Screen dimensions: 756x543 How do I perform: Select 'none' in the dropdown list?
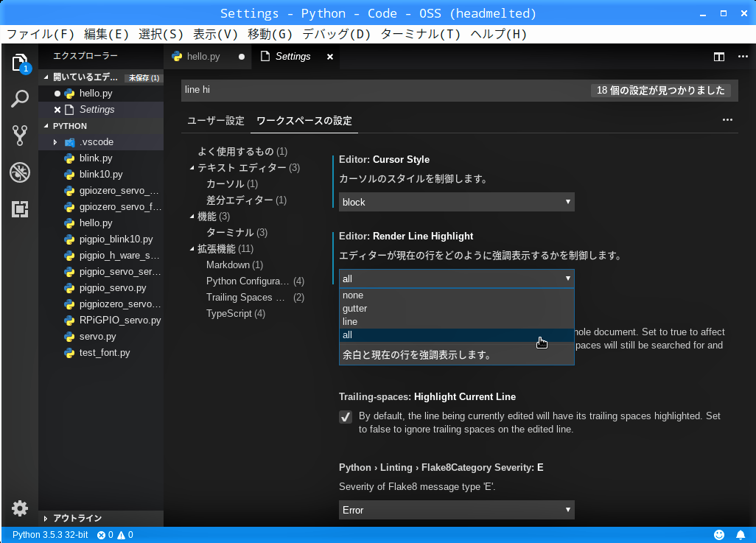457,295
